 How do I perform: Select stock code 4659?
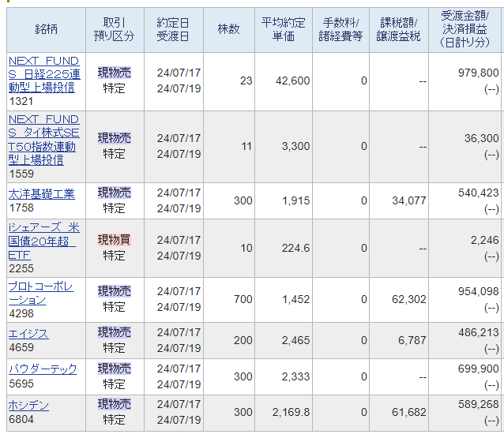coord(21,347)
